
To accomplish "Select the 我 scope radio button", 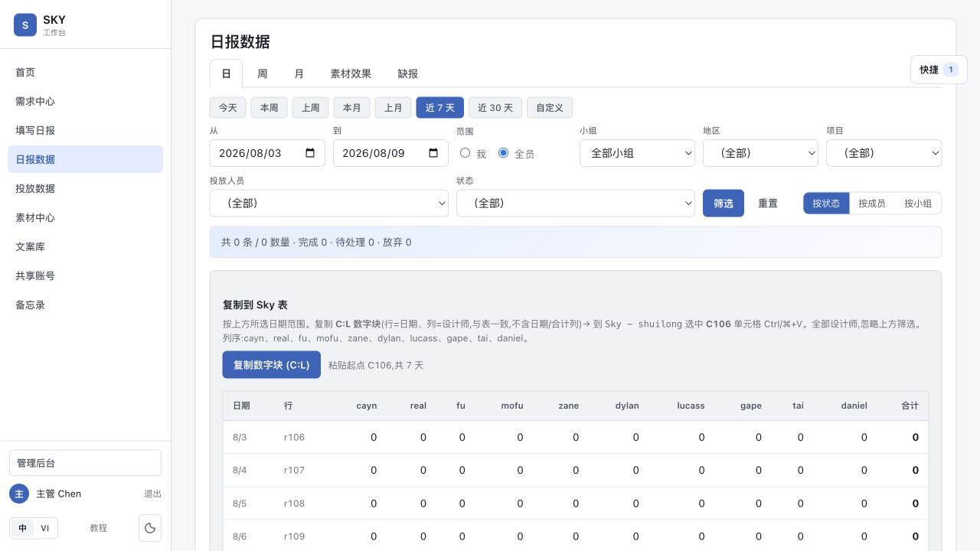I will [x=465, y=153].
